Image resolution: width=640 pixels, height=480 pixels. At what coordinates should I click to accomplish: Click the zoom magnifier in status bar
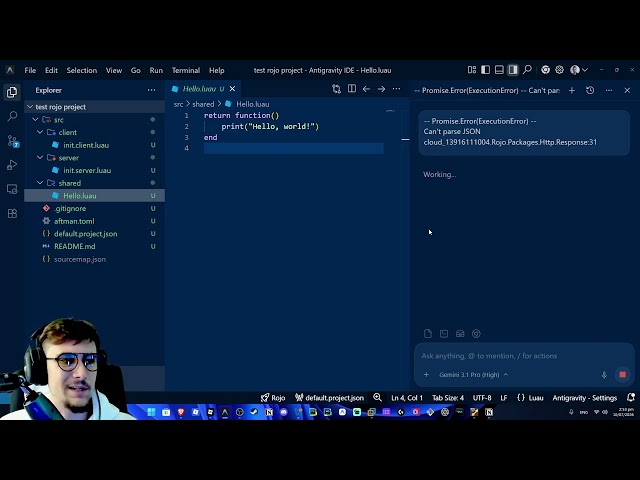click(x=377, y=397)
